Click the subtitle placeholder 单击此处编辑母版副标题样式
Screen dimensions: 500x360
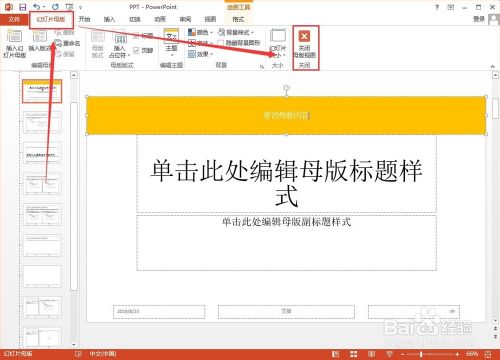click(286, 243)
